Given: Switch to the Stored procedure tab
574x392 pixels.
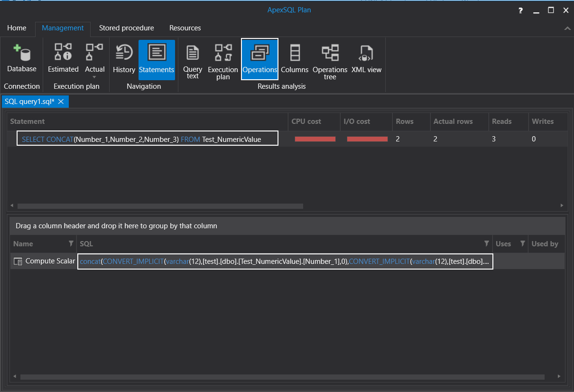Looking at the screenshot, I should pos(126,28).
